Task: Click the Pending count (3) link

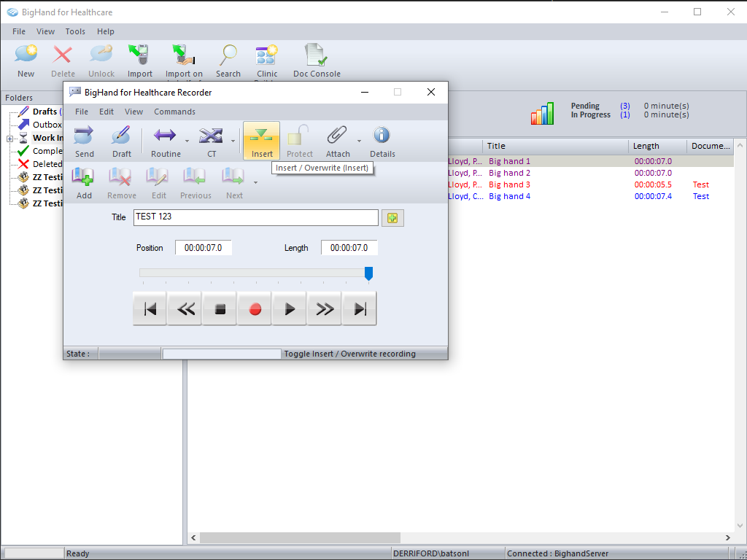Action: (x=625, y=106)
